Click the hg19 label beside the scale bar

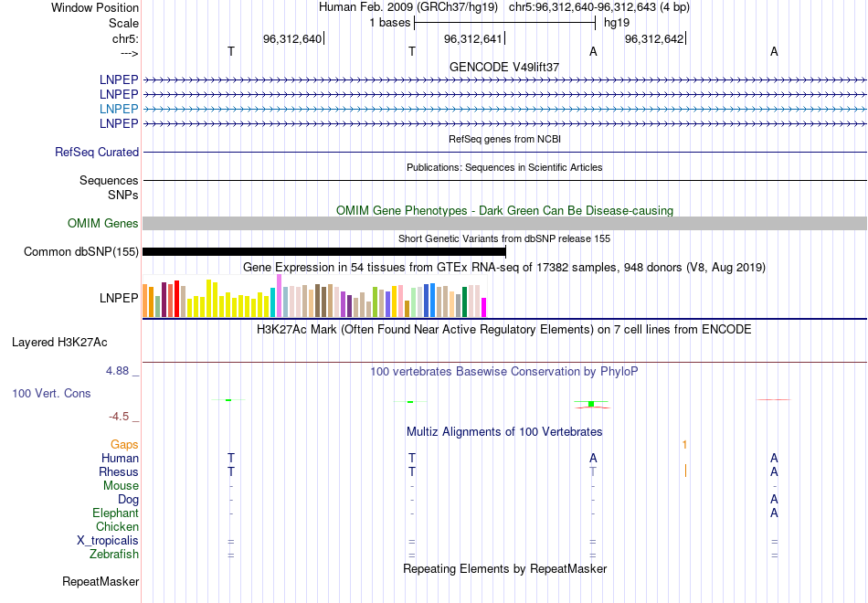617,23
